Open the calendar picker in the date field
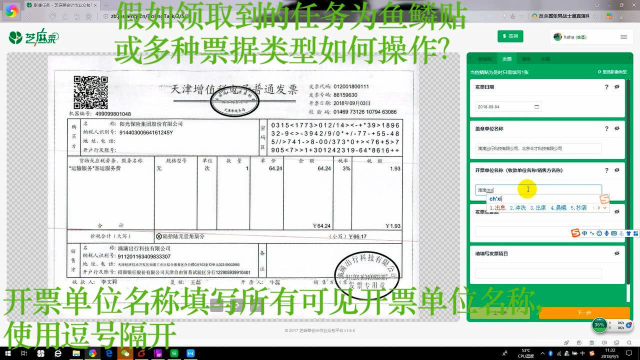Image resolution: width=640 pixels, height=360 pixels. click(537, 107)
